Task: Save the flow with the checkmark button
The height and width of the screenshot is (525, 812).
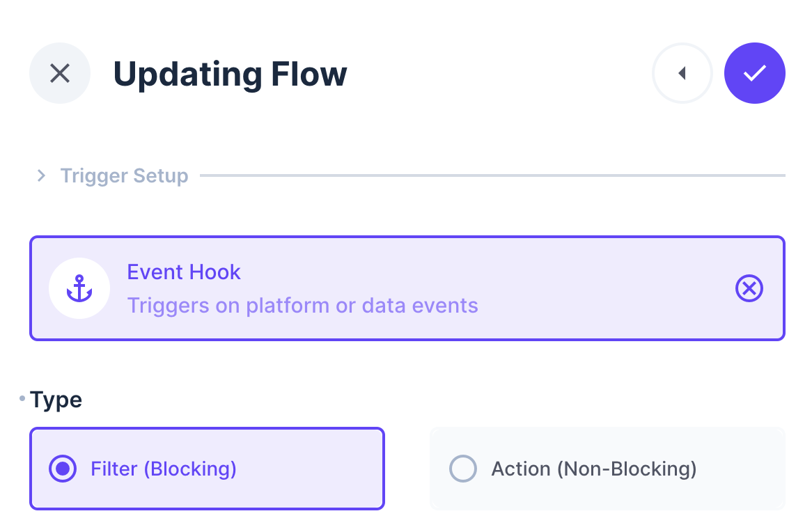Action: (755, 73)
